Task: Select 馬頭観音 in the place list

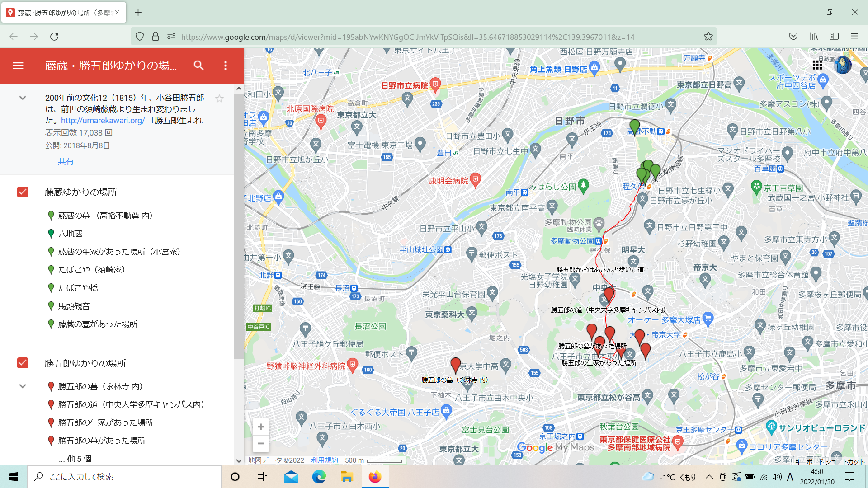Action: pyautogui.click(x=74, y=306)
